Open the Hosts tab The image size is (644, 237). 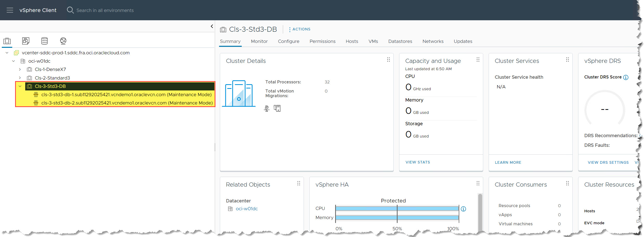352,41
